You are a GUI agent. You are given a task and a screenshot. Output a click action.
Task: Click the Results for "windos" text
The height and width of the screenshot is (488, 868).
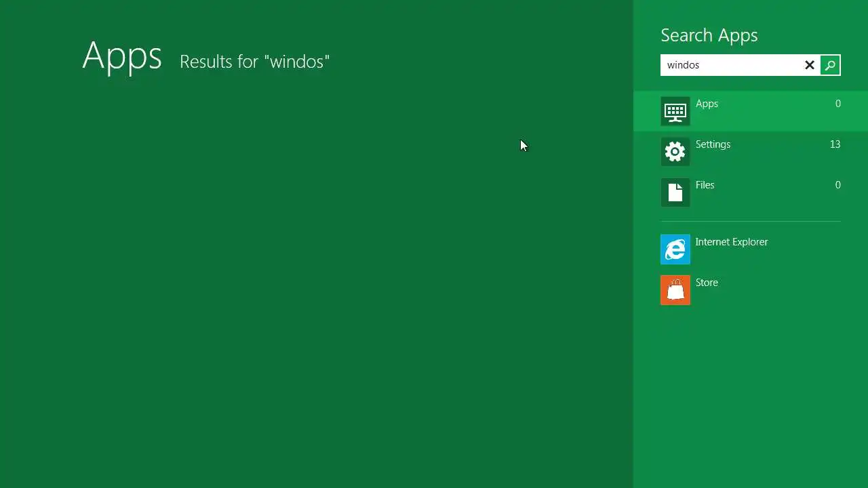(255, 62)
